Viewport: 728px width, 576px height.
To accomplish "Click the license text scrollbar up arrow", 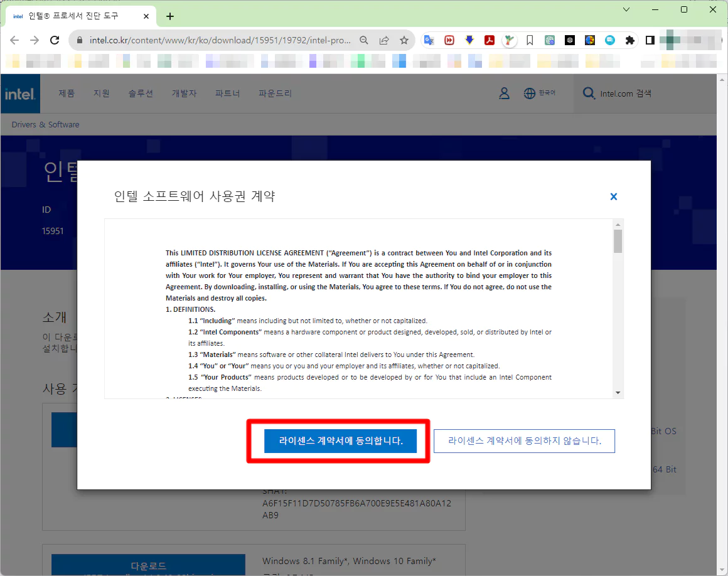I will pyautogui.click(x=618, y=225).
